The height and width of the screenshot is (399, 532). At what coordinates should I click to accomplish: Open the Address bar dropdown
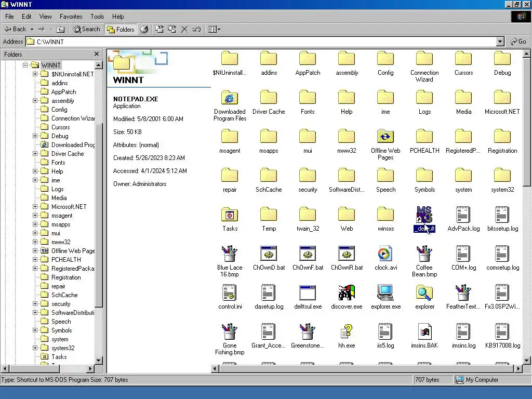pos(500,42)
